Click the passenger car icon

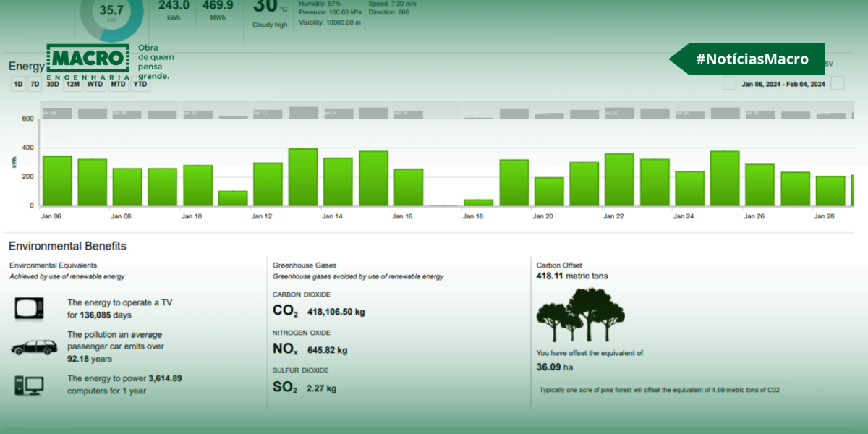tap(34, 347)
